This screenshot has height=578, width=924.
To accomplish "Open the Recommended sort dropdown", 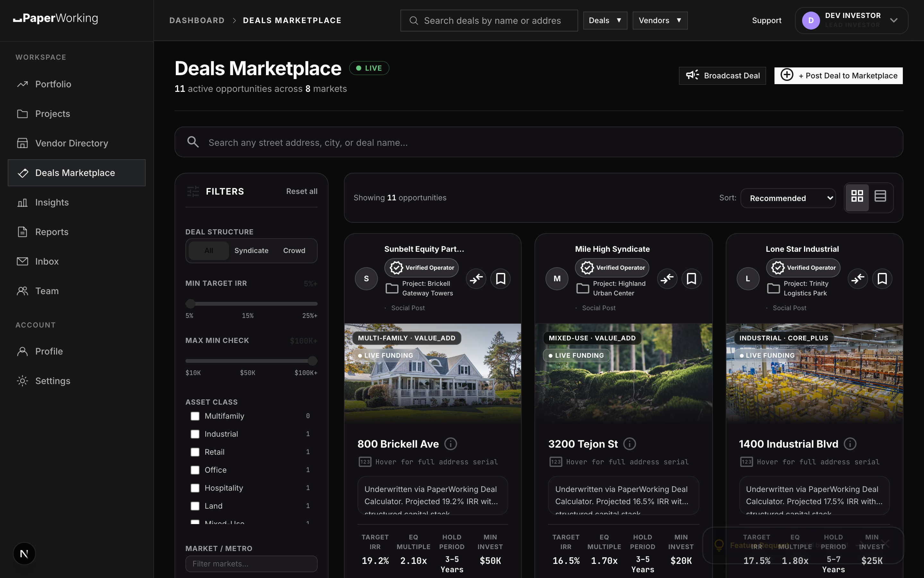I will 788,198.
